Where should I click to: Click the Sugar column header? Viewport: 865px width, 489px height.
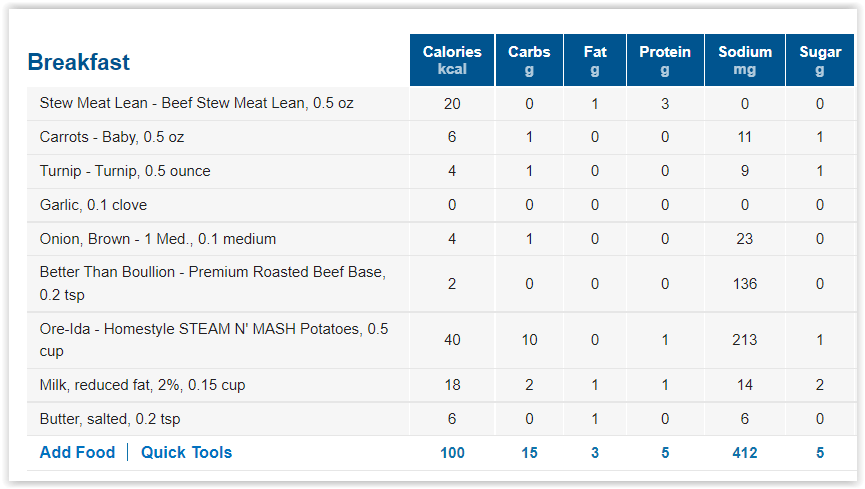click(820, 60)
